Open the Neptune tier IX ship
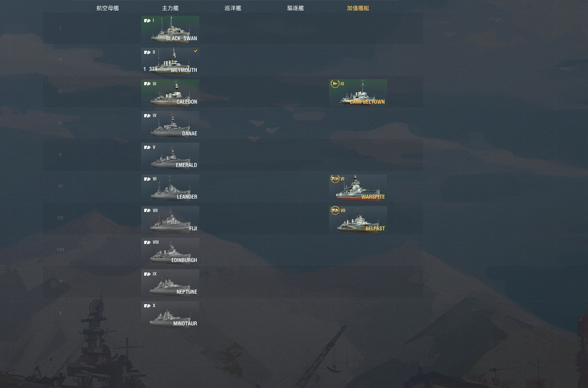This screenshot has height=388, width=588. tap(170, 283)
